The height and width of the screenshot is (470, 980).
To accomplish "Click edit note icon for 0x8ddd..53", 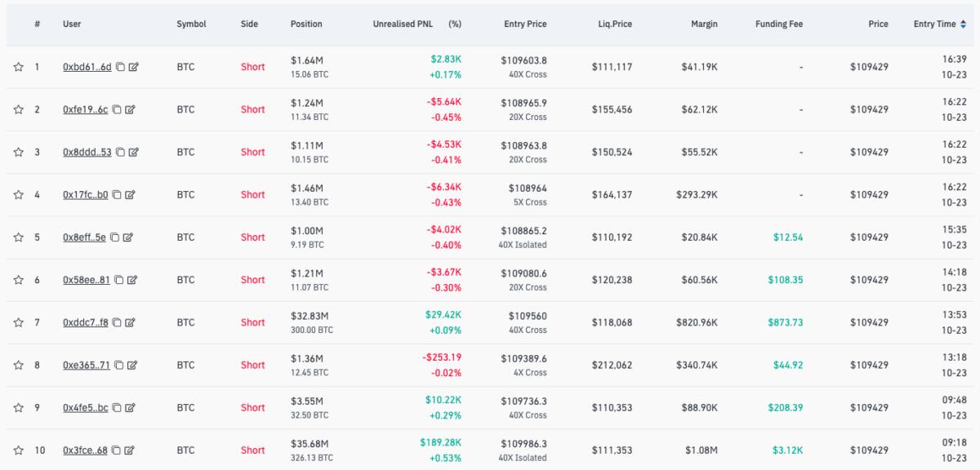I will click(133, 152).
